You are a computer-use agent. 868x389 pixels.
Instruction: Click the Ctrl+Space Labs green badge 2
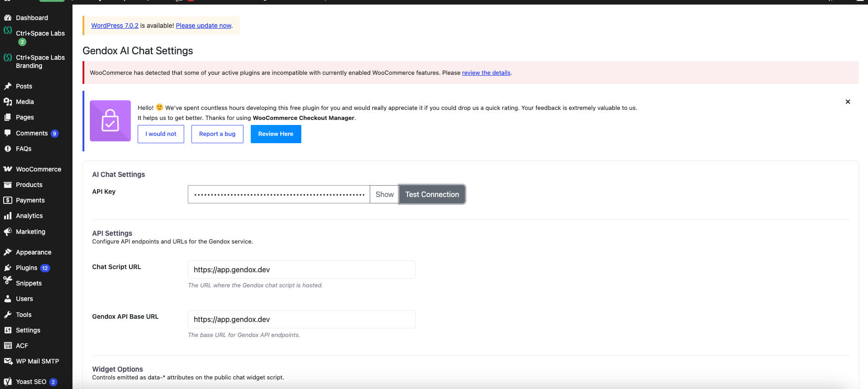pyautogui.click(x=22, y=42)
